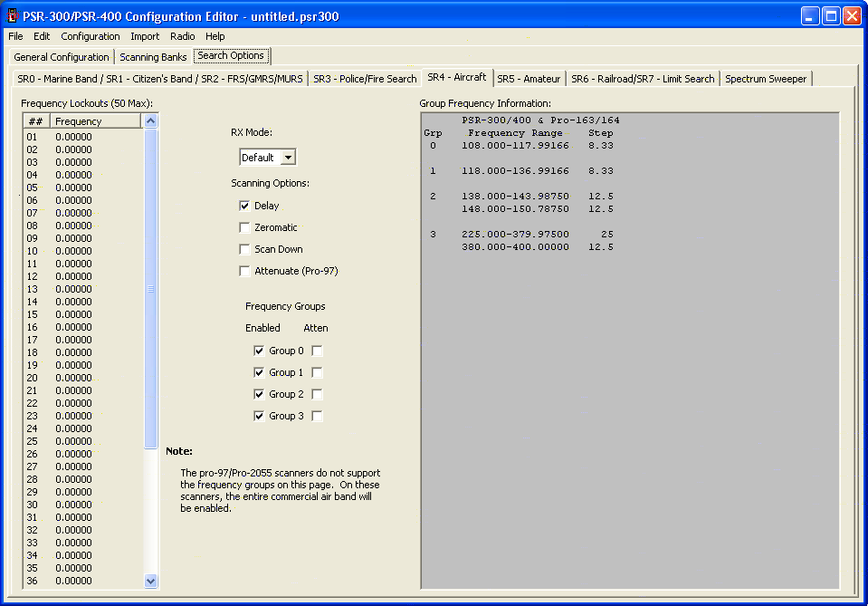Open the Configuration menu
The image size is (868, 606).
[91, 36]
